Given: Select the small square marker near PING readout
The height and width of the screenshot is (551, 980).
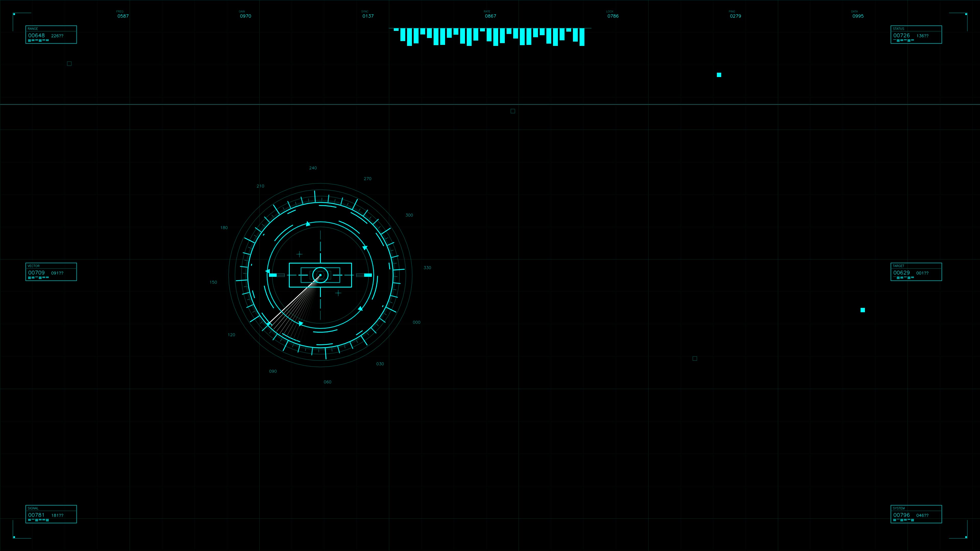Looking at the screenshot, I should point(719,75).
